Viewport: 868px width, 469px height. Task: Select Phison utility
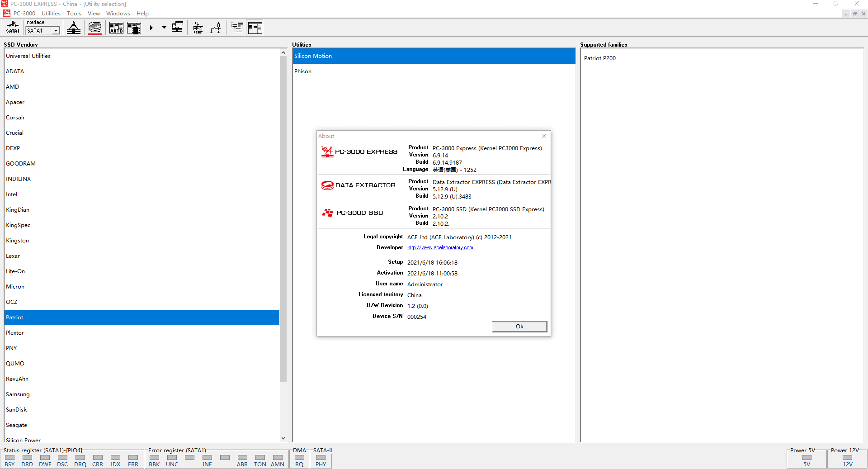434,71
